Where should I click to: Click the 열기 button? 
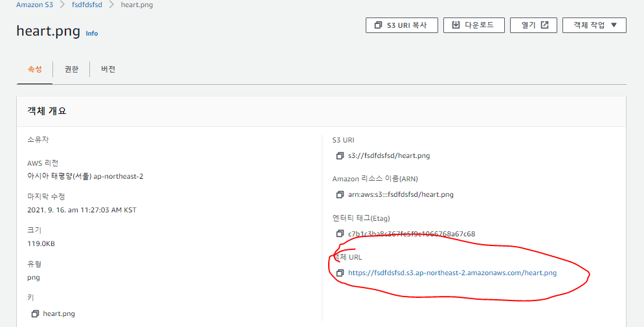click(533, 25)
